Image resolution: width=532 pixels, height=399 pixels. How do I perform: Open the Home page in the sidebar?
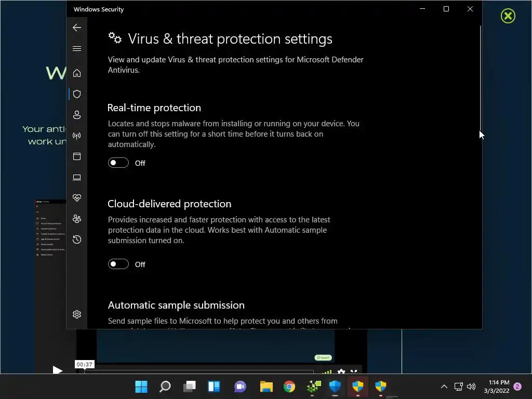pos(77,73)
